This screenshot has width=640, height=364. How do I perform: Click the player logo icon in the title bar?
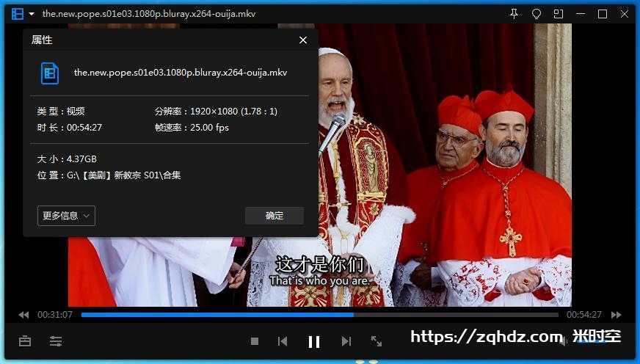coord(18,14)
